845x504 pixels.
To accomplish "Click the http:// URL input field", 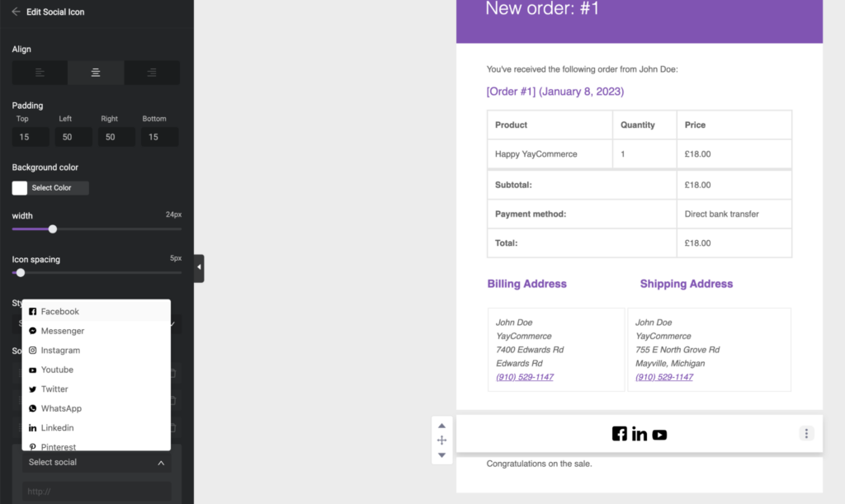I will [x=97, y=491].
